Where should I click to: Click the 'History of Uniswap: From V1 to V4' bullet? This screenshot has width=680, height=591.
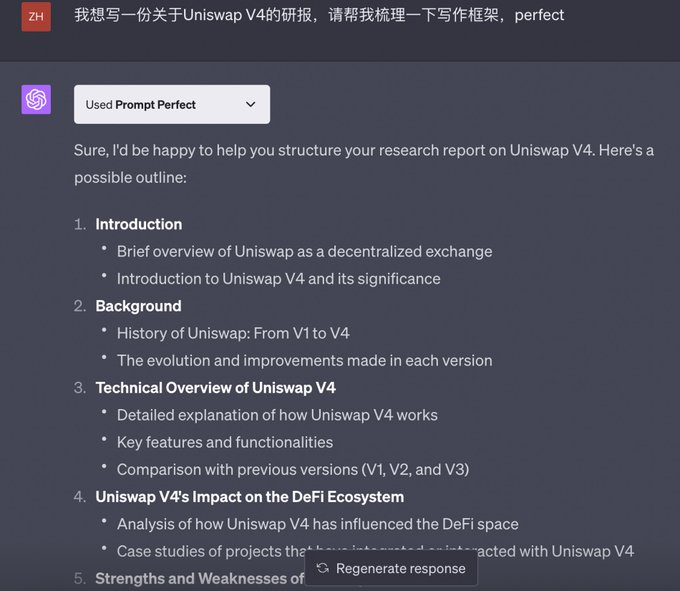233,333
